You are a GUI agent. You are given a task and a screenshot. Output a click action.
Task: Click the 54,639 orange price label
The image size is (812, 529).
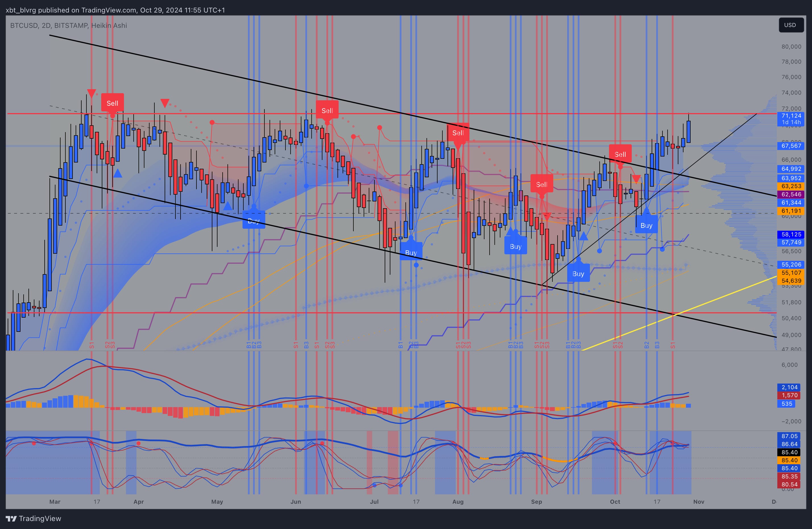click(790, 281)
